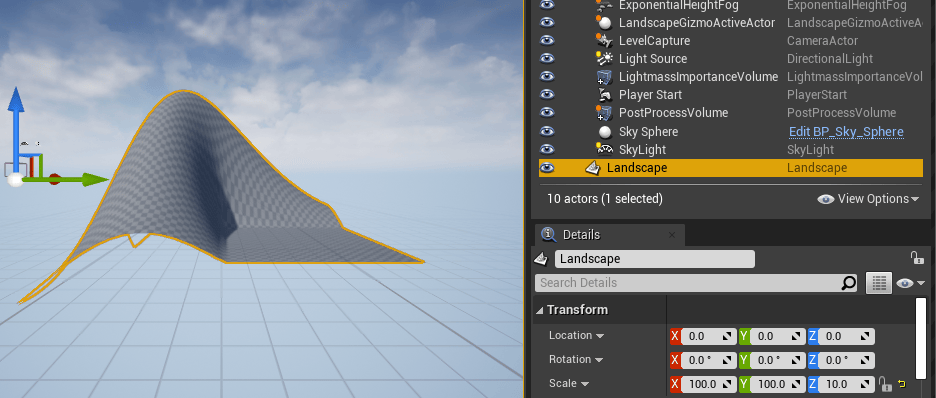The height and width of the screenshot is (398, 936).
Task: Click the Player Start actor icon
Action: tap(605, 95)
